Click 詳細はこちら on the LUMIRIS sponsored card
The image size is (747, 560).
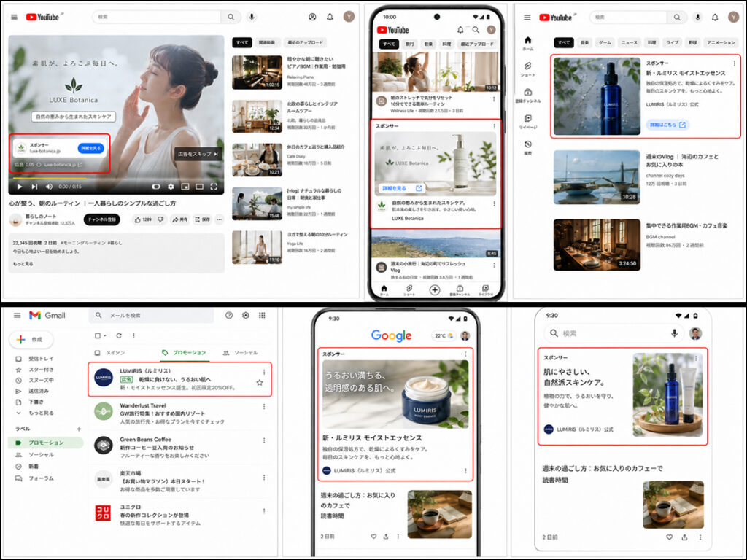point(667,125)
